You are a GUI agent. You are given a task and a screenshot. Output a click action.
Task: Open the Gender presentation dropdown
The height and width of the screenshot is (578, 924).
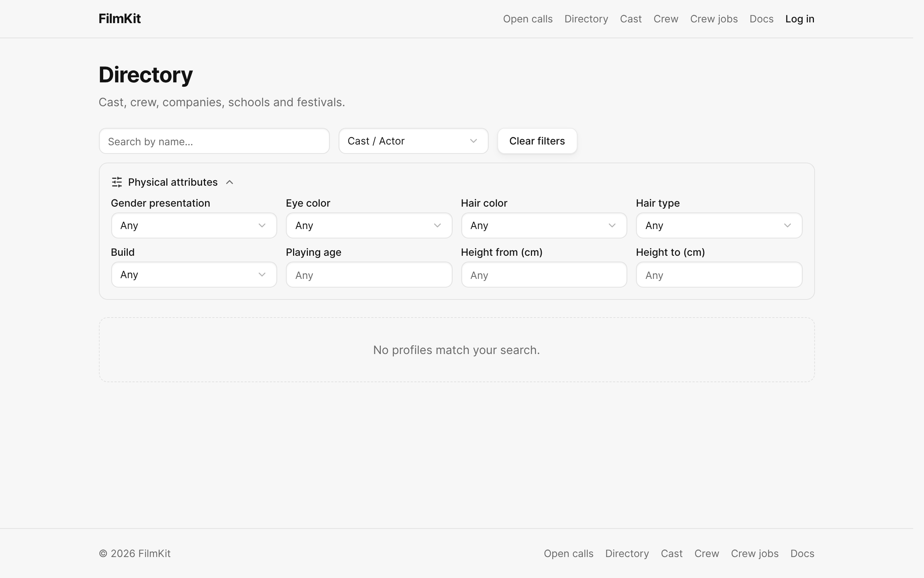194,225
